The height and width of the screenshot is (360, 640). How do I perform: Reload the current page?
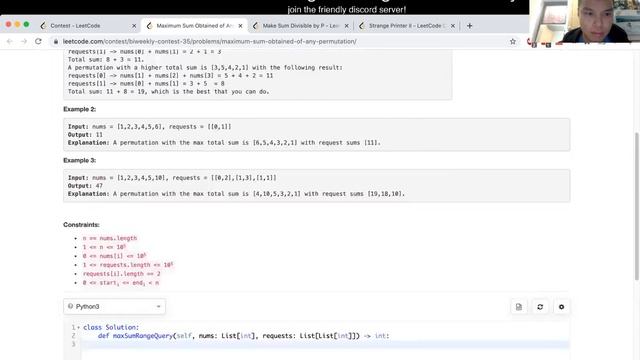pyautogui.click(x=38, y=41)
